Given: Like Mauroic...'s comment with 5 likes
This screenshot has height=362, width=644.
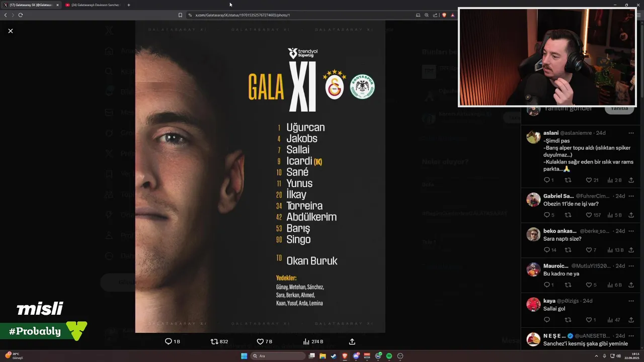Looking at the screenshot, I should click(591, 285).
